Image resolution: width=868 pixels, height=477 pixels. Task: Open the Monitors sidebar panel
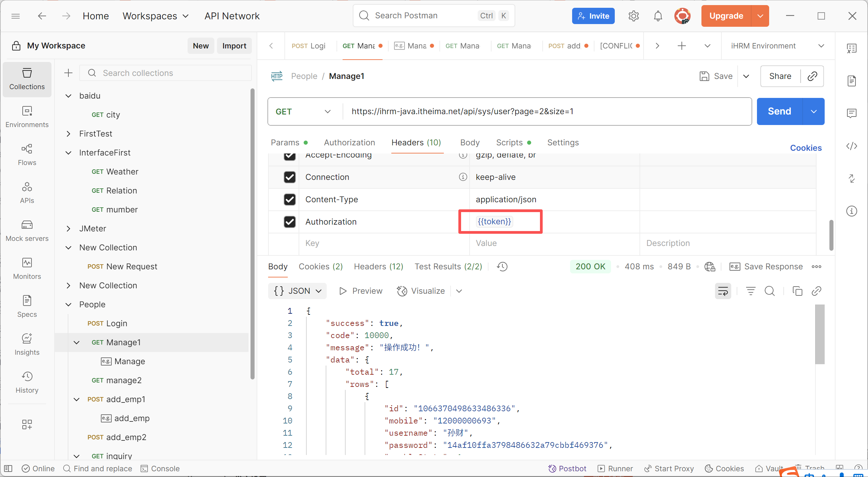point(27,269)
